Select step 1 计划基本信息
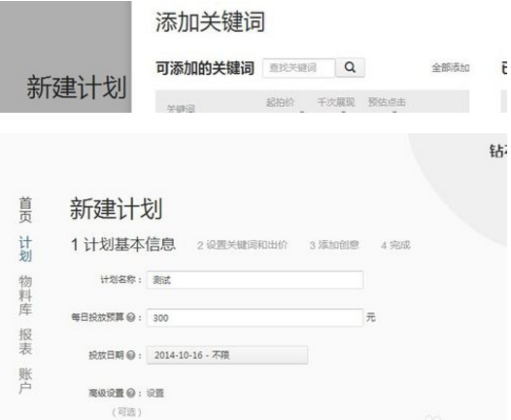511x420 pixels. point(123,245)
